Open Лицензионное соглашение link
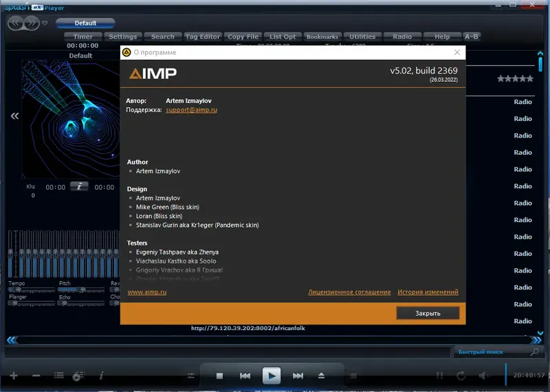The height and width of the screenshot is (392, 550). tap(349, 292)
